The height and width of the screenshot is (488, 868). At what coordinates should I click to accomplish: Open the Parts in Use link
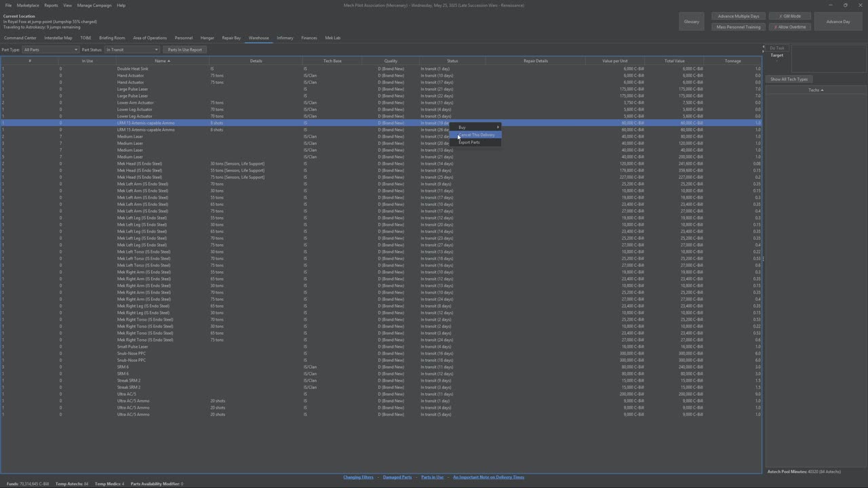coord(433,477)
